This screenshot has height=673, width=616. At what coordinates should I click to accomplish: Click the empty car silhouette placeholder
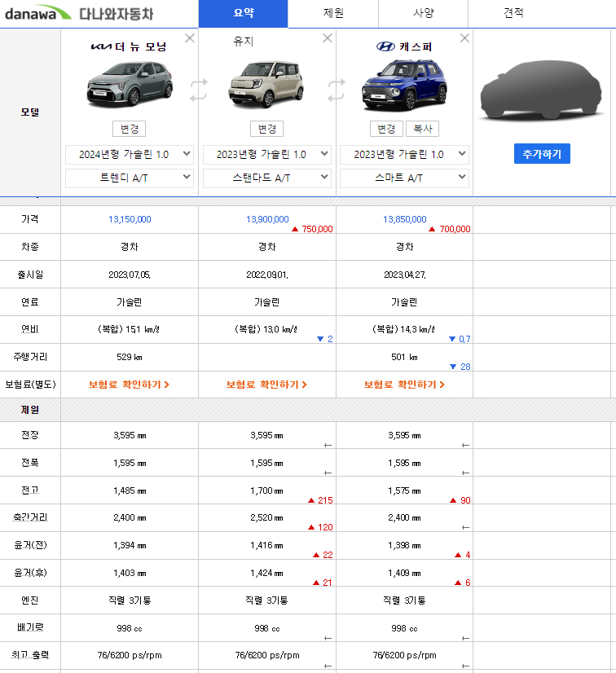541,90
